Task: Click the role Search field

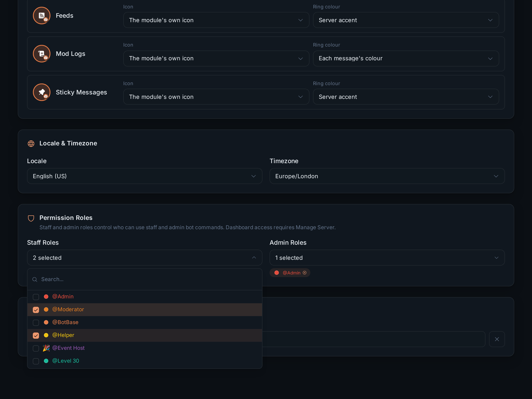Action: 145,279
